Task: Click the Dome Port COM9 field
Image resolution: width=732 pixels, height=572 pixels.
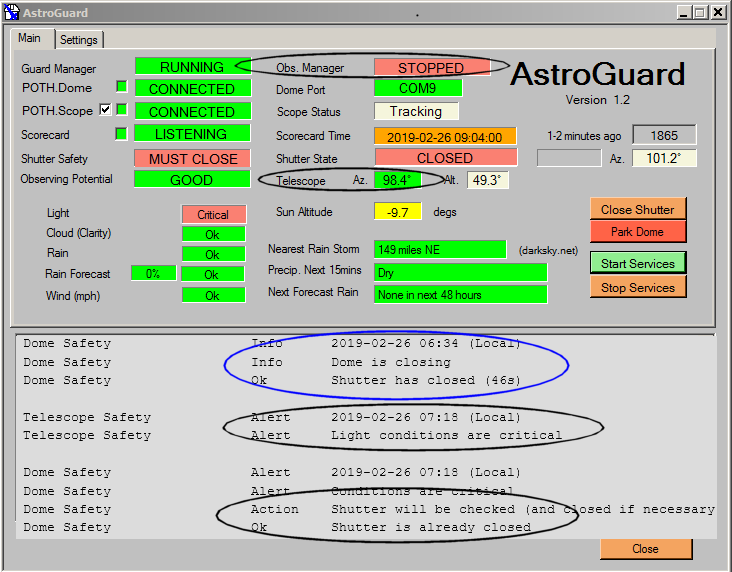Action: point(418,88)
